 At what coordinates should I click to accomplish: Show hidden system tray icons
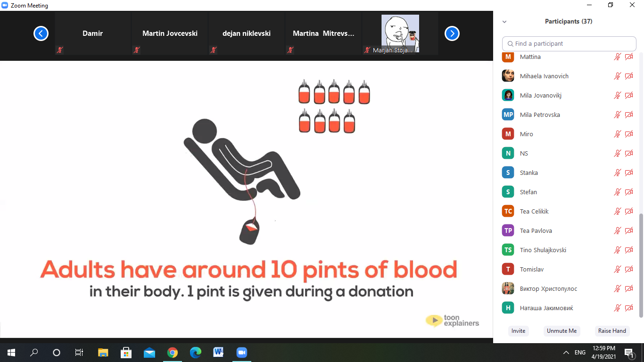click(x=566, y=352)
